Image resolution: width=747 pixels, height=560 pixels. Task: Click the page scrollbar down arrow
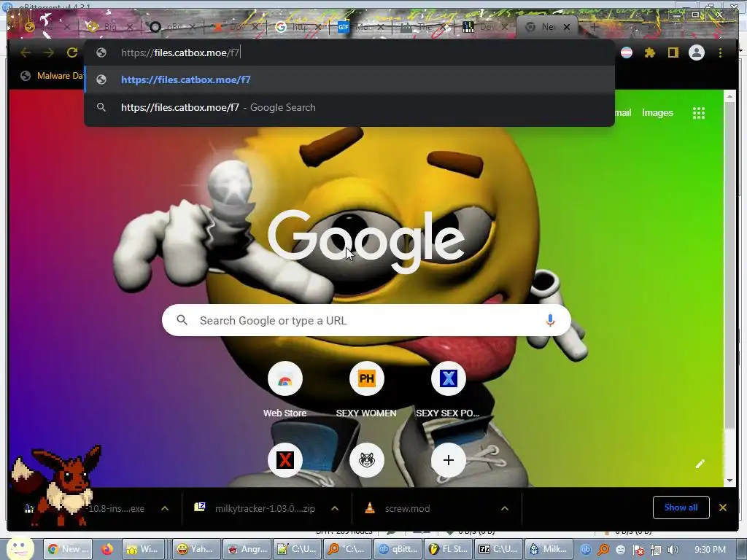(729, 481)
